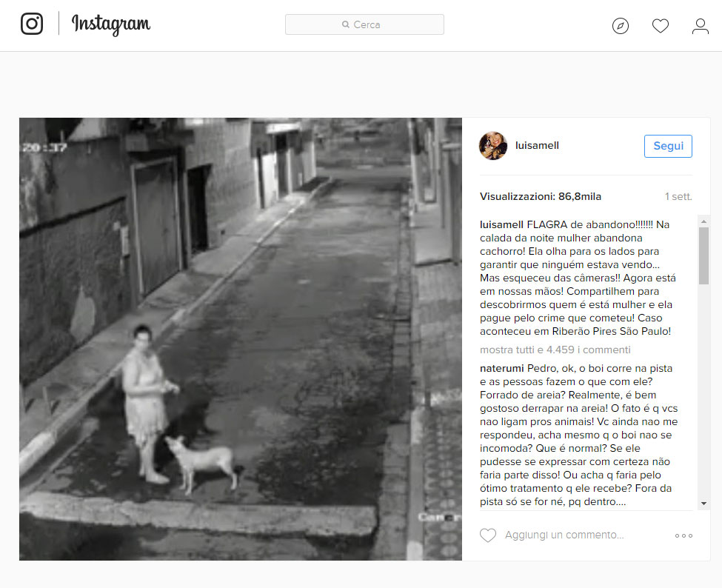Open the activity heart icon in header
Image resolution: width=722 pixels, height=588 pixels.
pos(661,26)
